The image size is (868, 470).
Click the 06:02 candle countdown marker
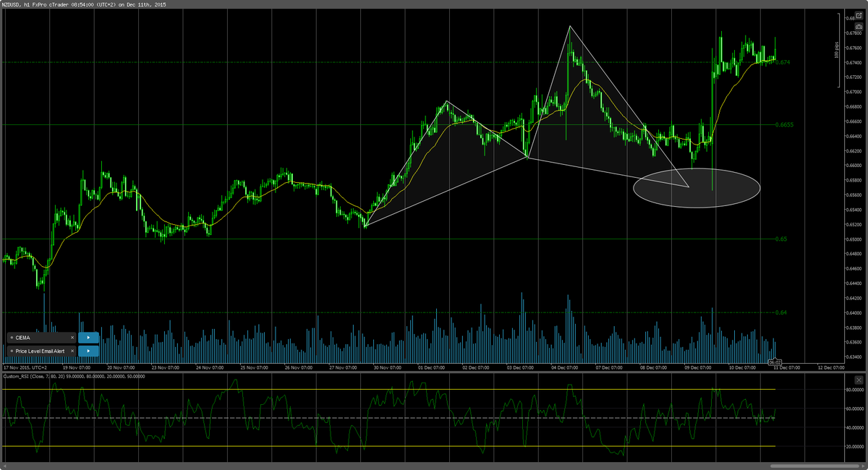[774, 363]
